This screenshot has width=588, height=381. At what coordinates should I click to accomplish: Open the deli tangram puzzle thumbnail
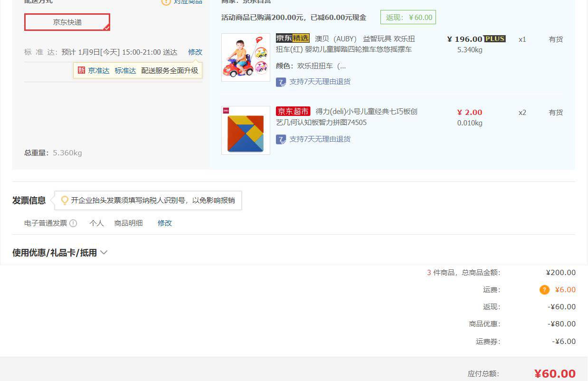(x=246, y=130)
